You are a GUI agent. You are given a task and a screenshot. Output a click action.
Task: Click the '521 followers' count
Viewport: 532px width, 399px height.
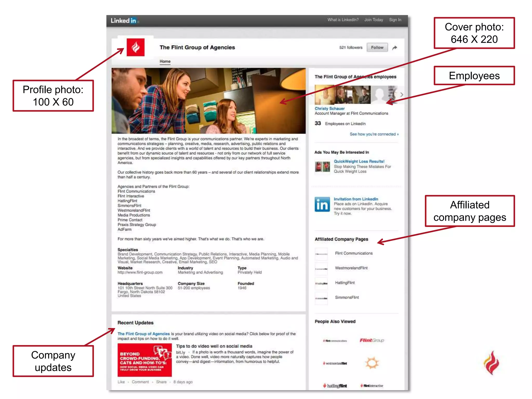coord(351,48)
